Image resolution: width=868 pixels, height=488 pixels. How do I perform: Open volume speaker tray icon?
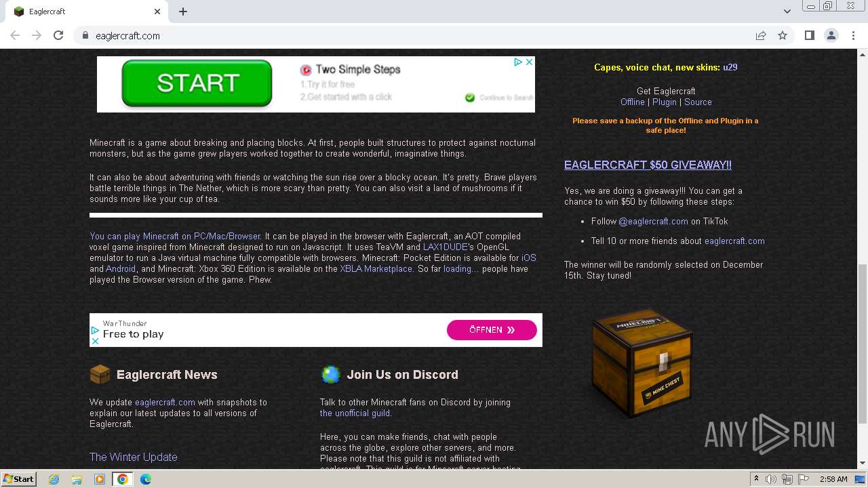pyautogui.click(x=771, y=479)
